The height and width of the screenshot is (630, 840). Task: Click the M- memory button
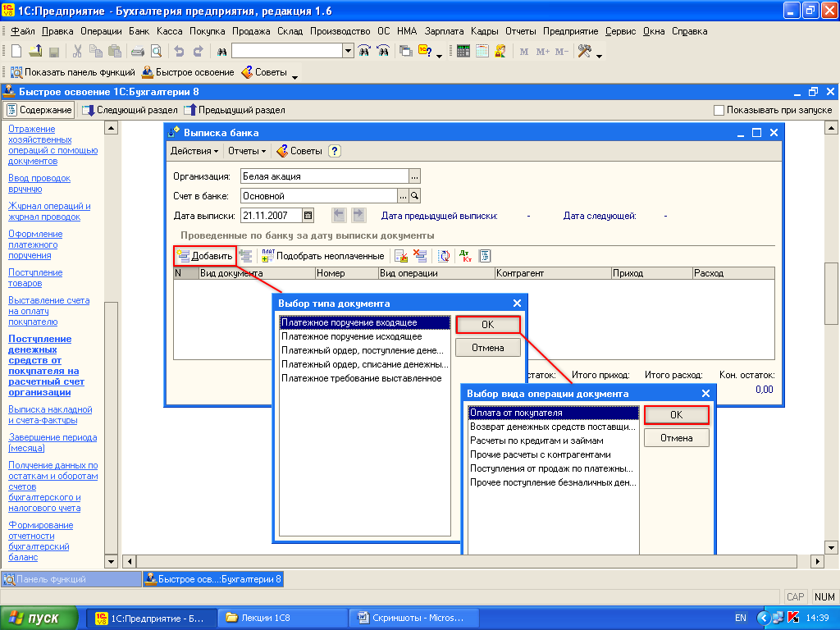pos(561,52)
